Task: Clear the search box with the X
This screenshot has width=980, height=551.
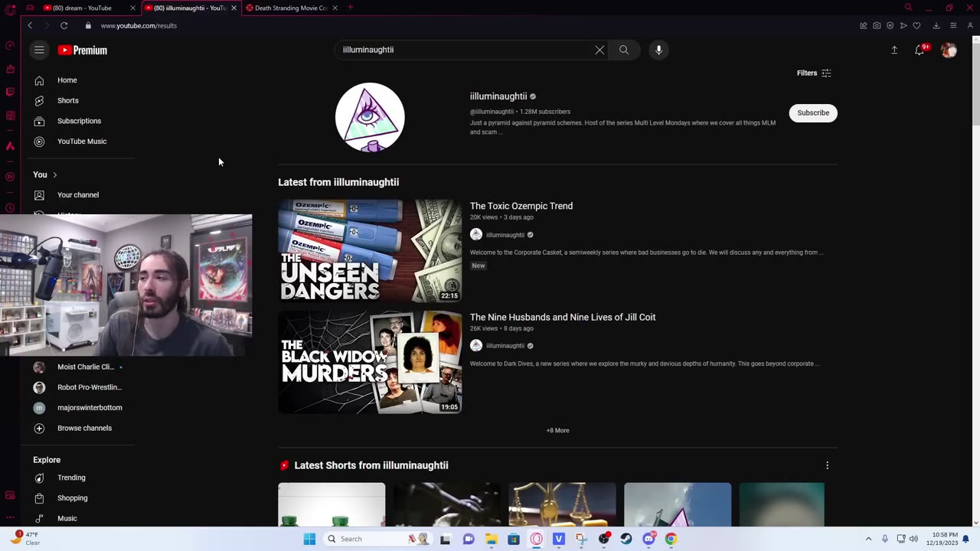Action: [x=599, y=50]
